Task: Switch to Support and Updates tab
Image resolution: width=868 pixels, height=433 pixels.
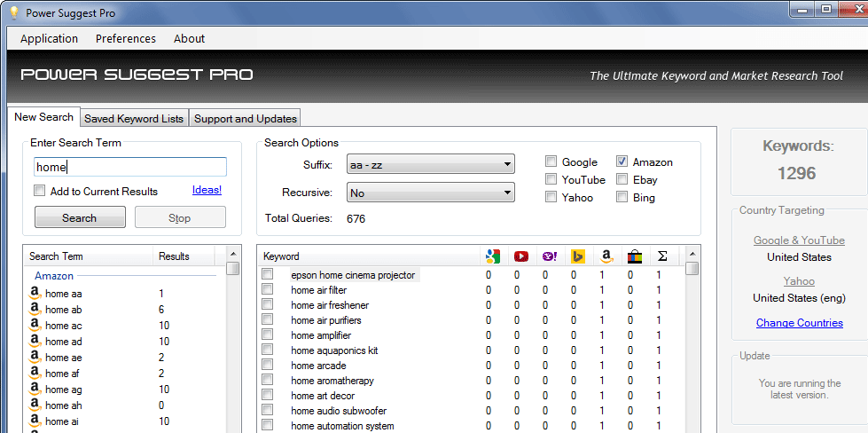Action: (x=246, y=119)
